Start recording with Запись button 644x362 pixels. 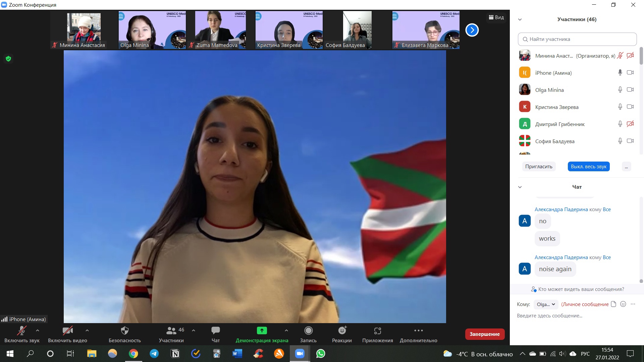pos(308,334)
